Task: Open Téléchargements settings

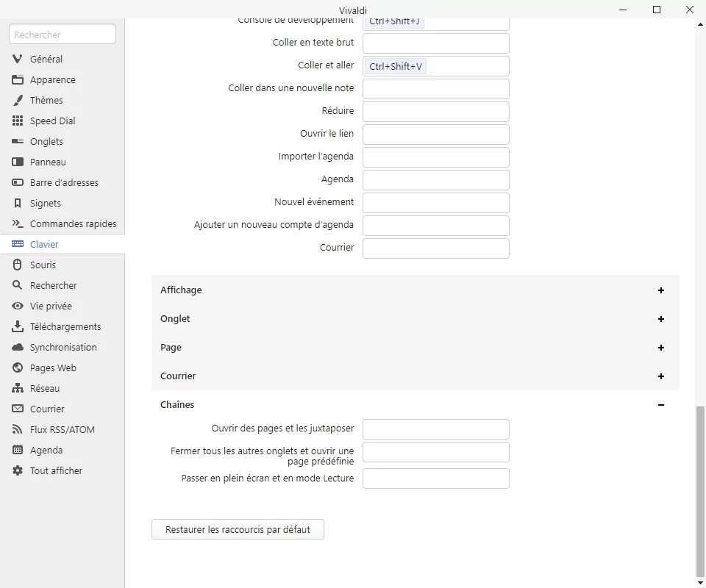Action: (x=63, y=326)
